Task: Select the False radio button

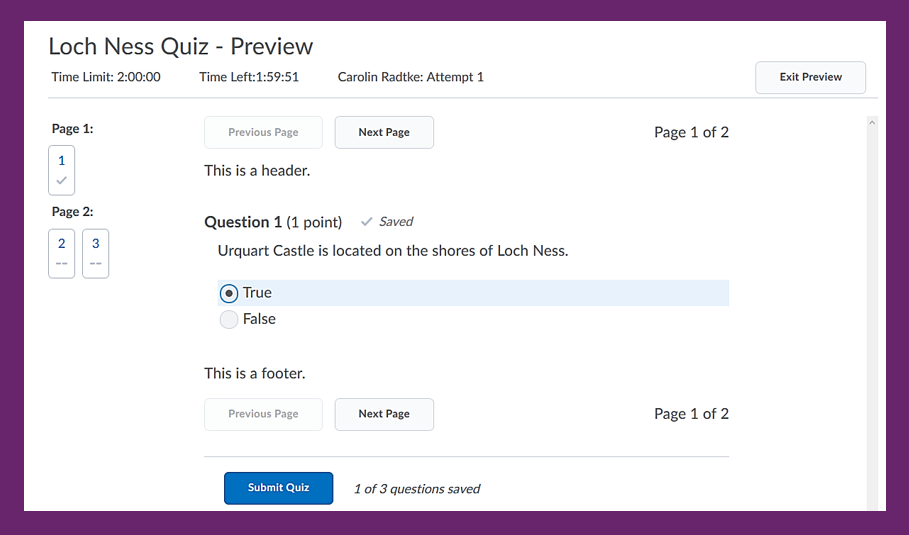Action: 228,319
